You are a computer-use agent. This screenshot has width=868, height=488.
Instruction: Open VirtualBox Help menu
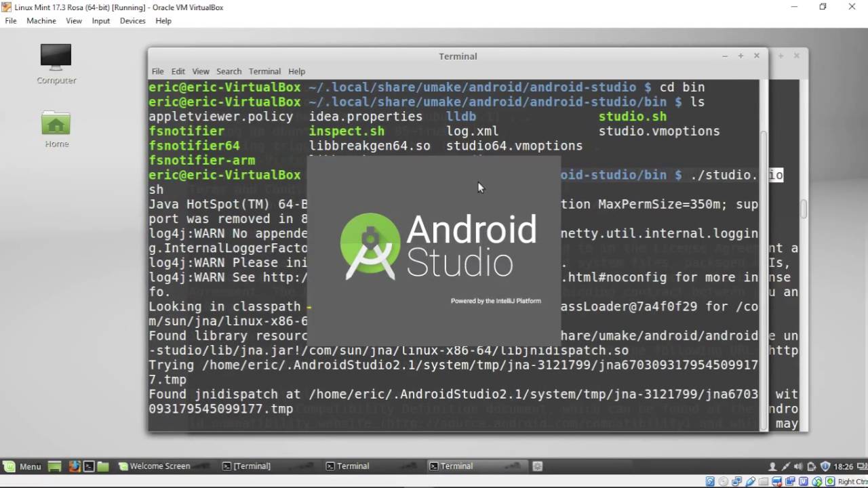point(163,21)
